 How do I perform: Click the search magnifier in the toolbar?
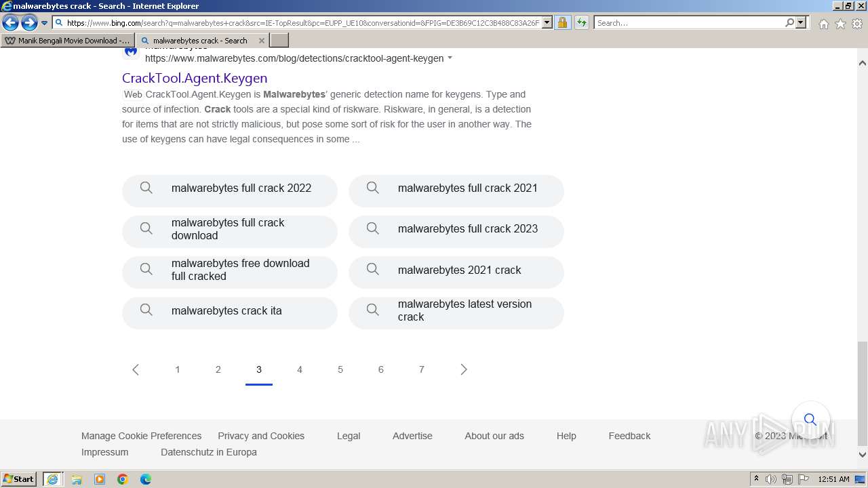click(x=789, y=23)
